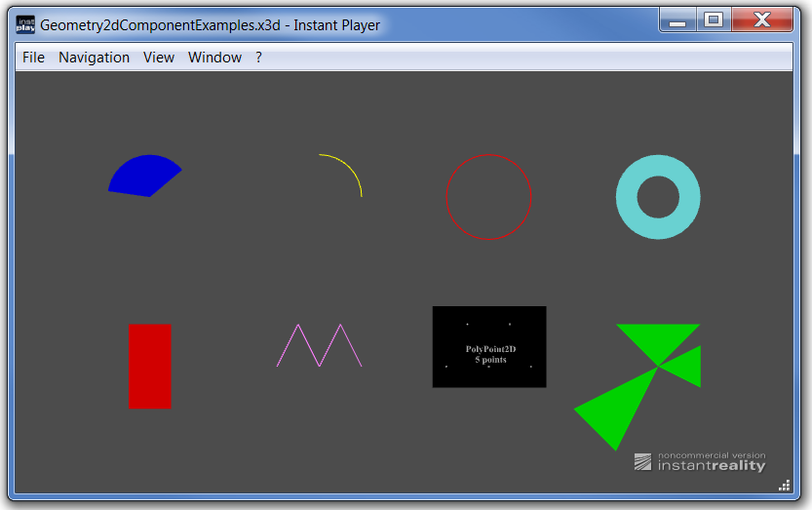Open the Navigation menu
Screen dimensions: 812x510
tap(94, 58)
